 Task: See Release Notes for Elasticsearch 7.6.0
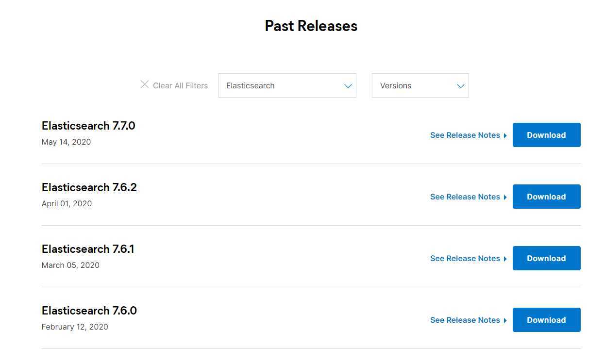coord(465,320)
